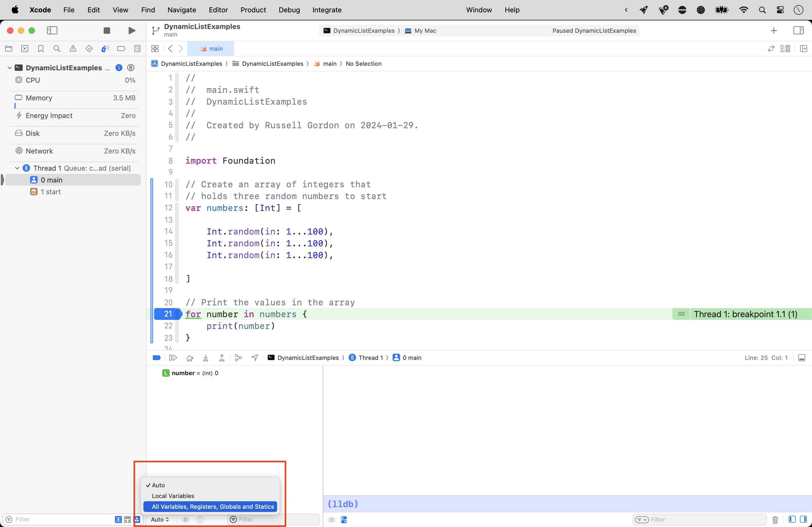Click the Step Over debug icon
Image resolution: width=812 pixels, height=527 pixels.
pyautogui.click(x=189, y=358)
